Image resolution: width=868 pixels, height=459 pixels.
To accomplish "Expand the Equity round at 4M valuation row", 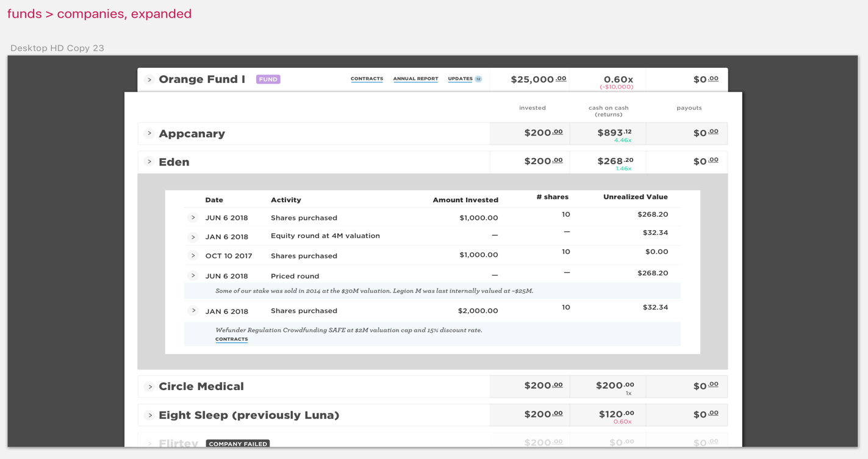I will pos(193,237).
